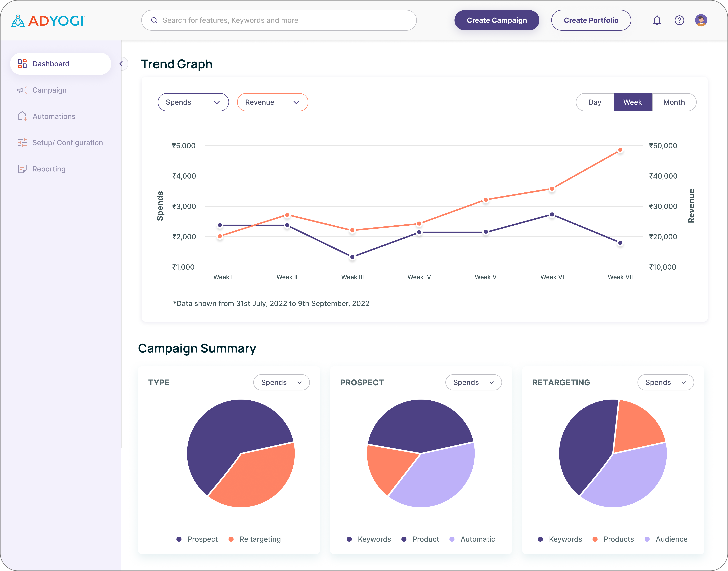
Task: Click the Week III spends data point
Action: (x=352, y=257)
